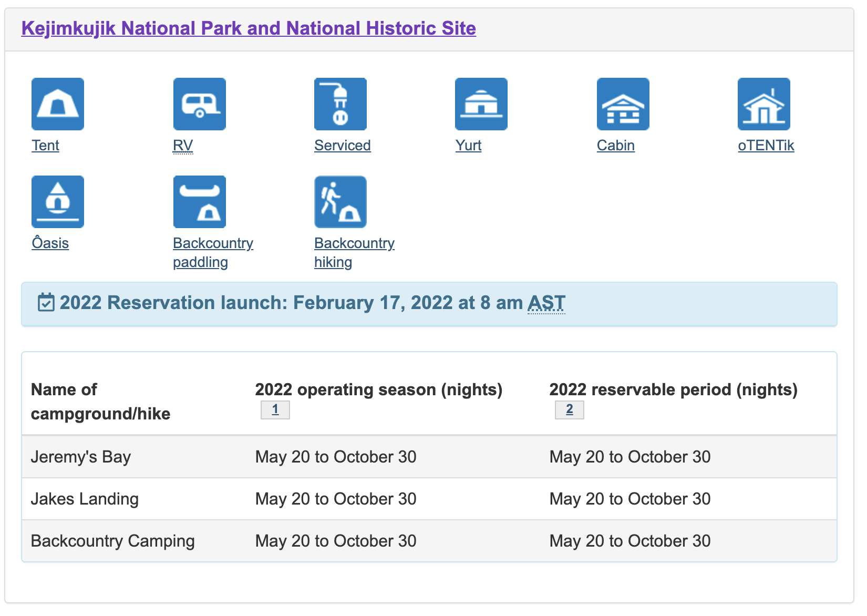867x616 pixels.
Task: Click the 2022 reservable period header
Action: click(x=674, y=389)
